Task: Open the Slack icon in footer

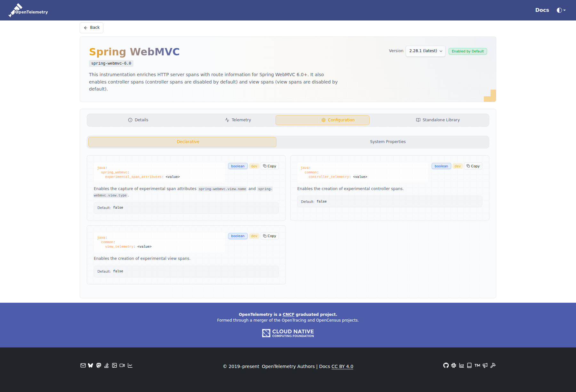Action: [454, 365]
